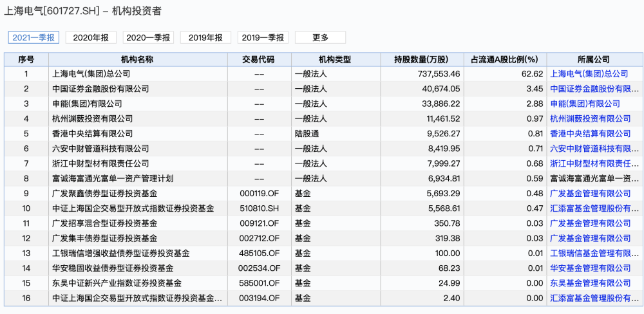Open 广发基金管理有限公司 link in row 12

click(590, 238)
